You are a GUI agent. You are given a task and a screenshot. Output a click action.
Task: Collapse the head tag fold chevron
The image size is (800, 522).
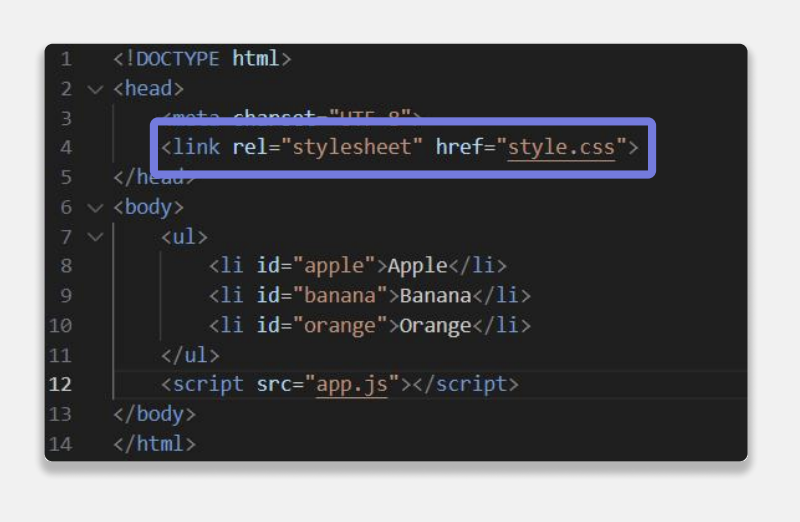(x=95, y=90)
